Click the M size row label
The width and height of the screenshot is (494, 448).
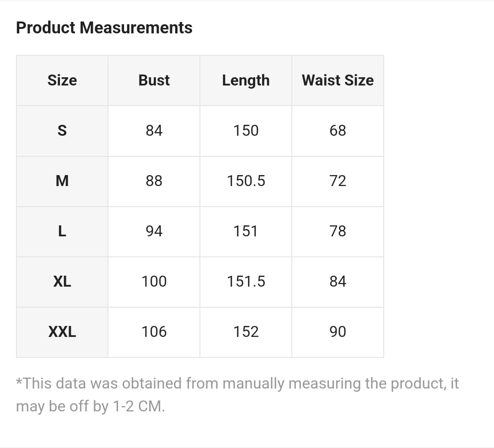62,181
